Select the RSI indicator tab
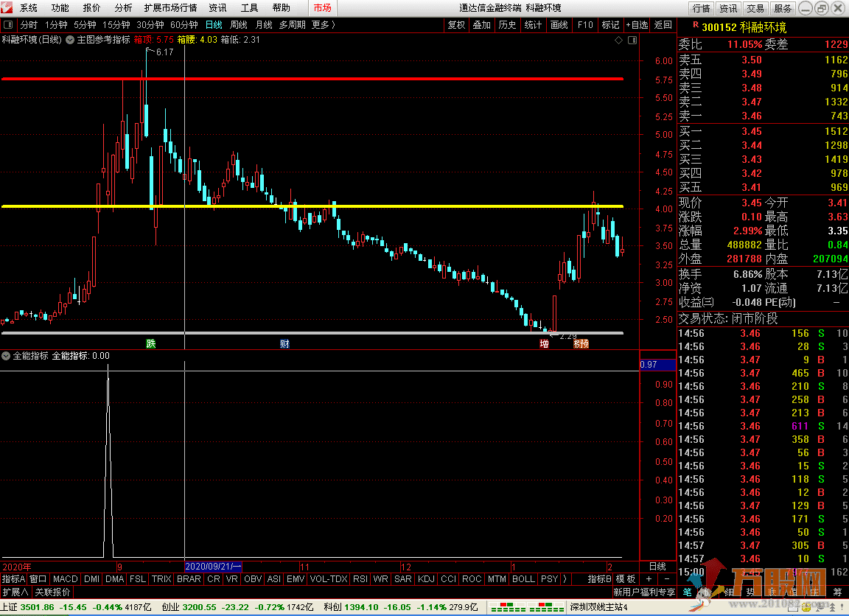 360,578
